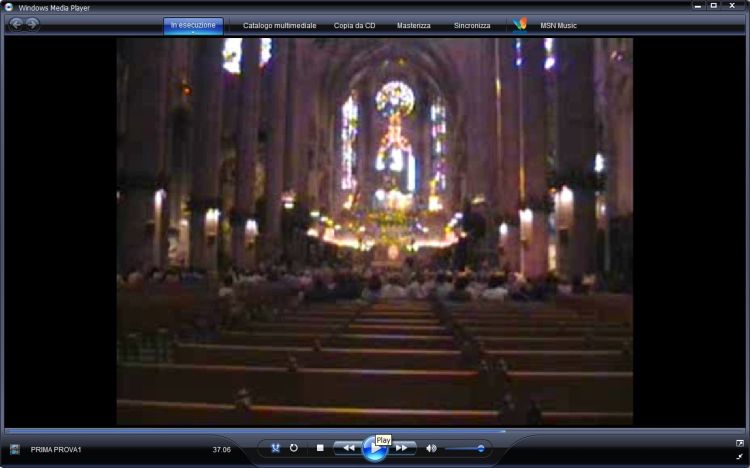Click the 37.06 elapsed time display
Screen dimensions: 750x468
[221, 449]
